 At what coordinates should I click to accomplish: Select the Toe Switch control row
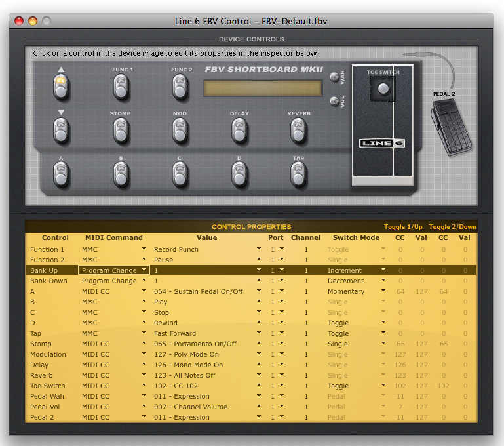251,386
